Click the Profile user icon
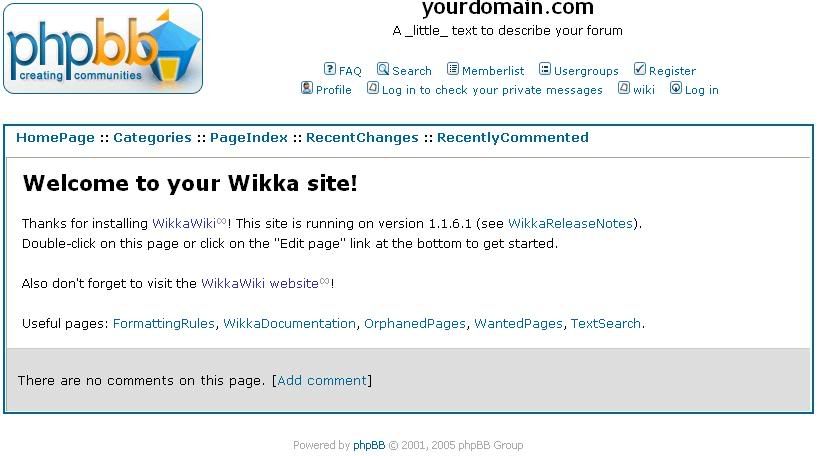 [x=307, y=88]
